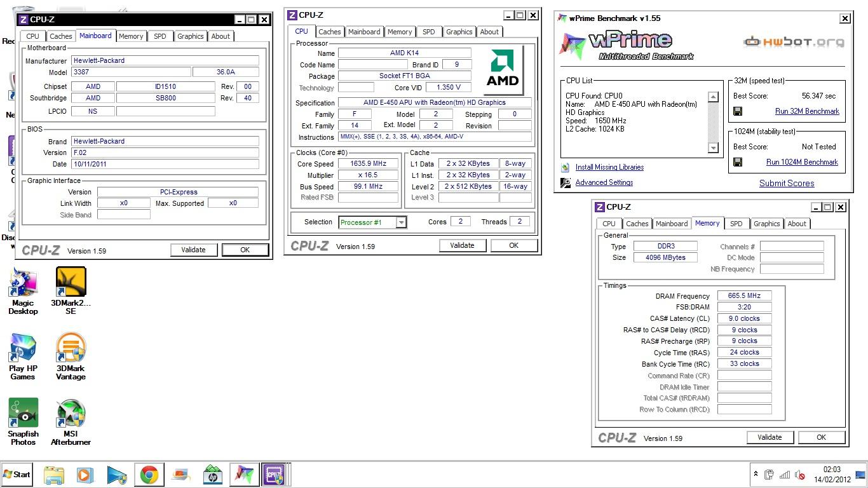The width and height of the screenshot is (868, 488).
Task: Click the clock showing 02:03
Action: (x=832, y=470)
